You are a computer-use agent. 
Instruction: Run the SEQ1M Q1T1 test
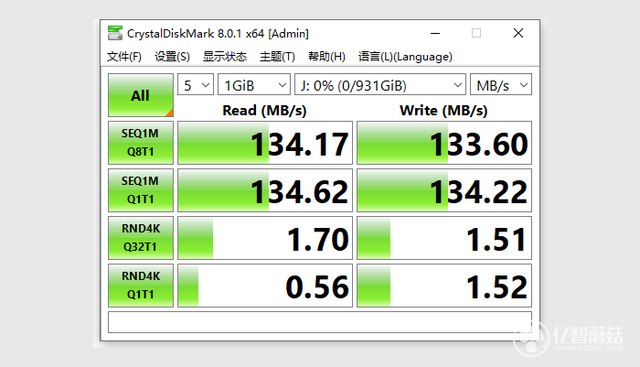141,190
